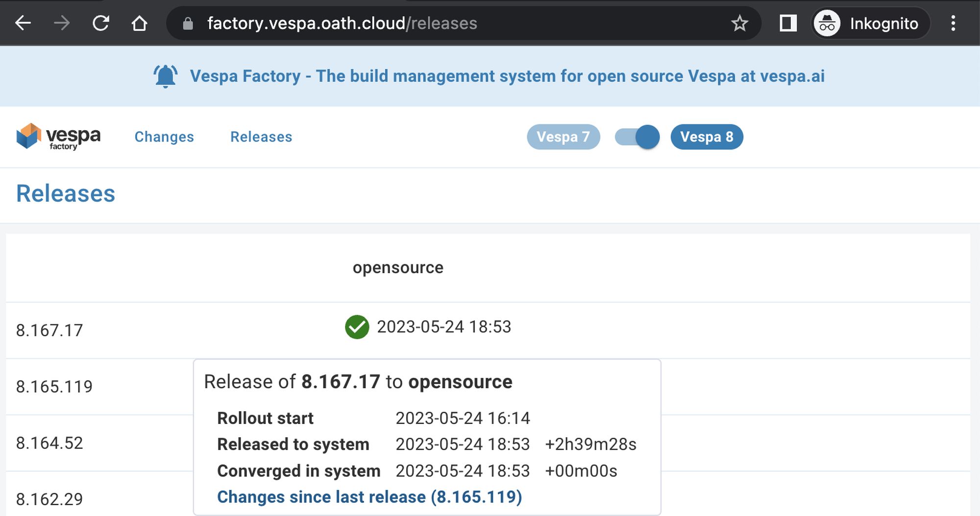Click the padlock site info icon
The height and width of the screenshot is (516, 980).
click(x=188, y=23)
